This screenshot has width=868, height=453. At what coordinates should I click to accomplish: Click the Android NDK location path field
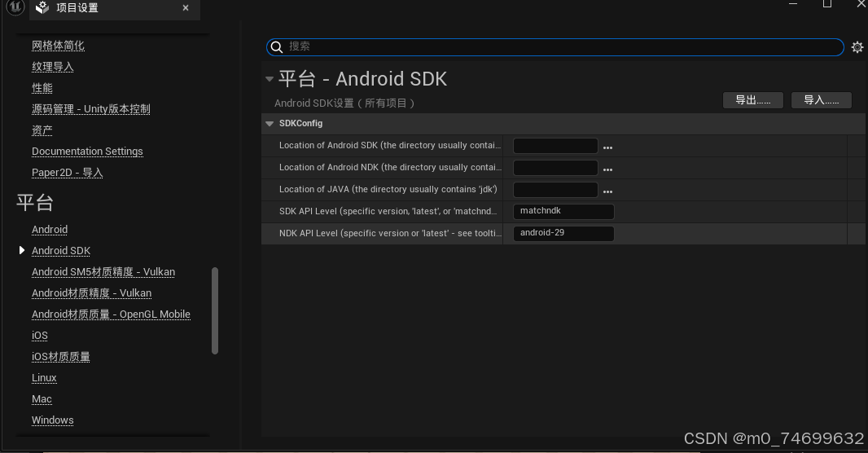point(555,168)
